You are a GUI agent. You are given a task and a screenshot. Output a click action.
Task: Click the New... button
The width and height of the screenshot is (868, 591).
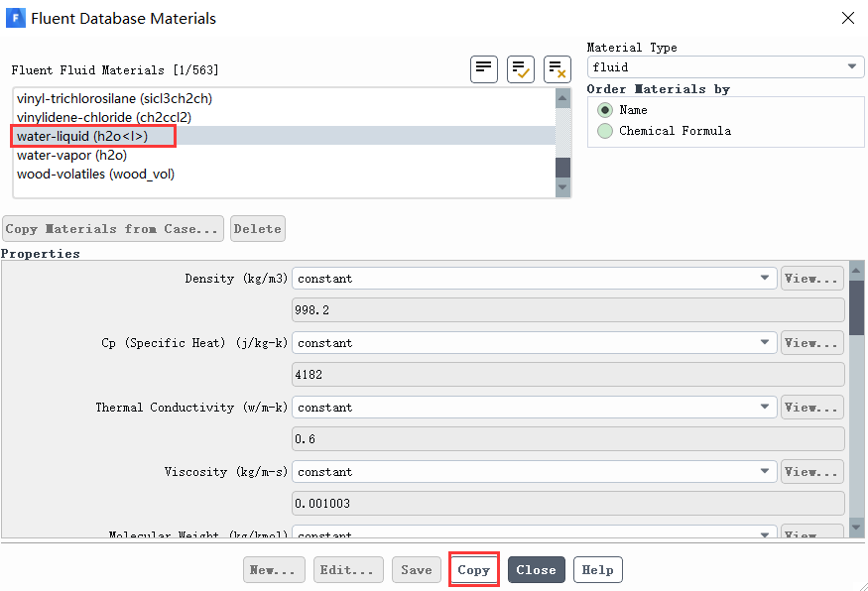click(274, 570)
